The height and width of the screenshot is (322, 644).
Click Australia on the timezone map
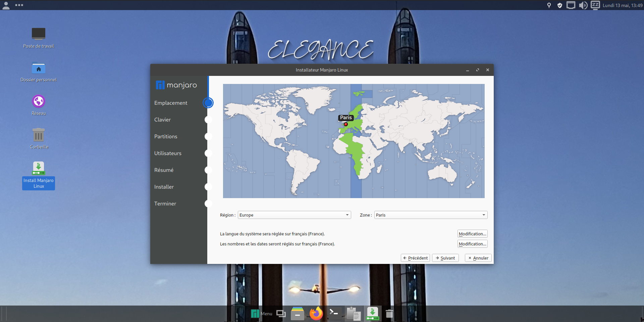[443, 175]
